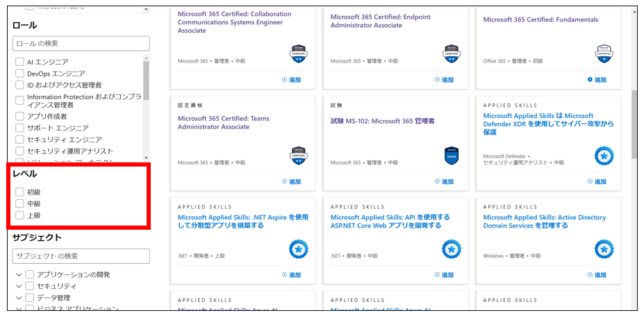Open Microsoft 365 Certified: Fundamentals link

[540, 19]
